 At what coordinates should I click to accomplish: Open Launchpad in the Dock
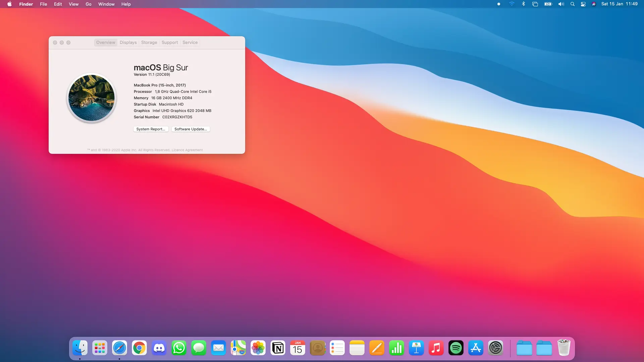click(100, 348)
